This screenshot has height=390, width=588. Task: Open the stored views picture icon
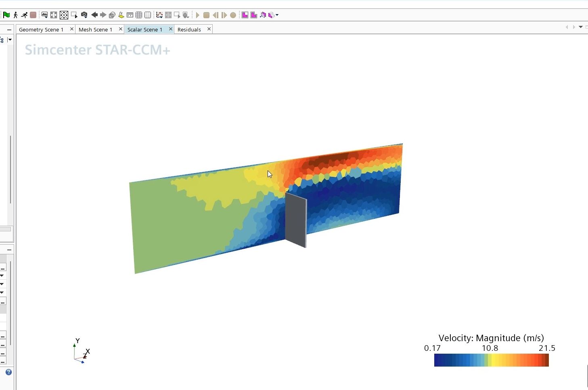44,15
